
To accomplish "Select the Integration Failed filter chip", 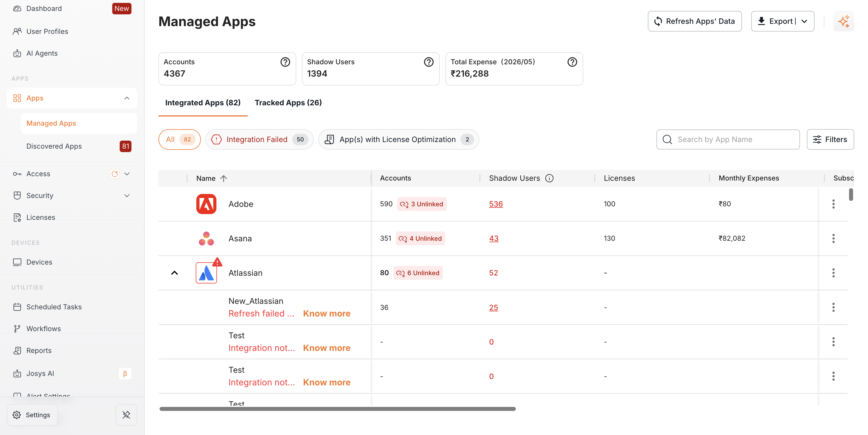I will (x=259, y=139).
